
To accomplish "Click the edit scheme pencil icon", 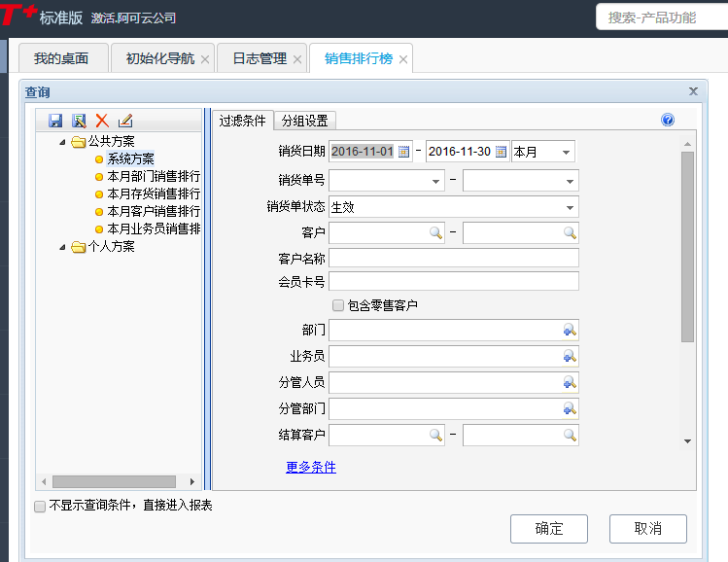I will click(x=125, y=121).
